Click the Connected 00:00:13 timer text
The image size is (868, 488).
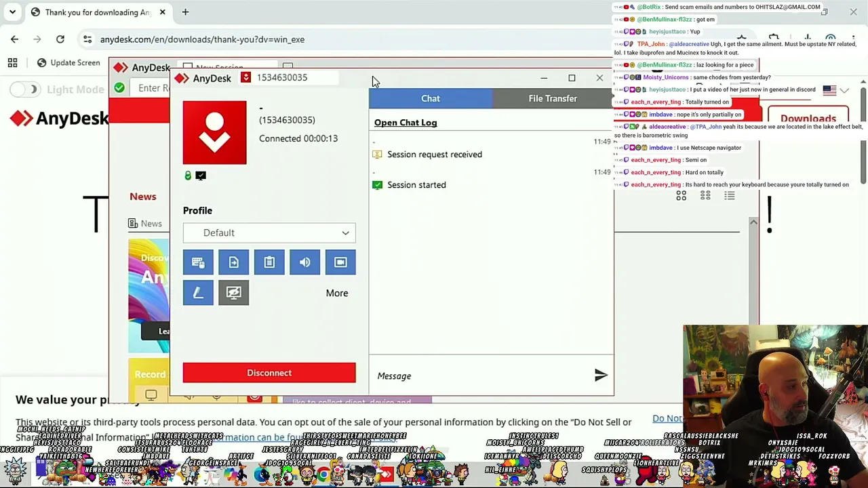pos(298,138)
